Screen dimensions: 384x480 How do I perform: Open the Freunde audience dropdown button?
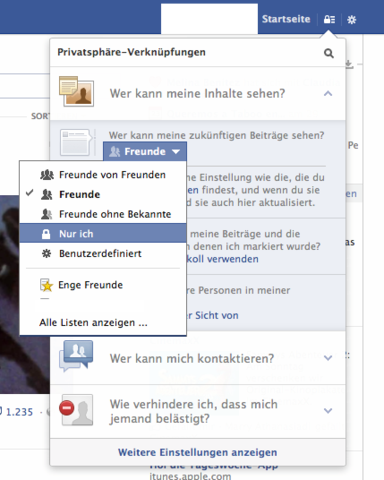[x=145, y=152]
